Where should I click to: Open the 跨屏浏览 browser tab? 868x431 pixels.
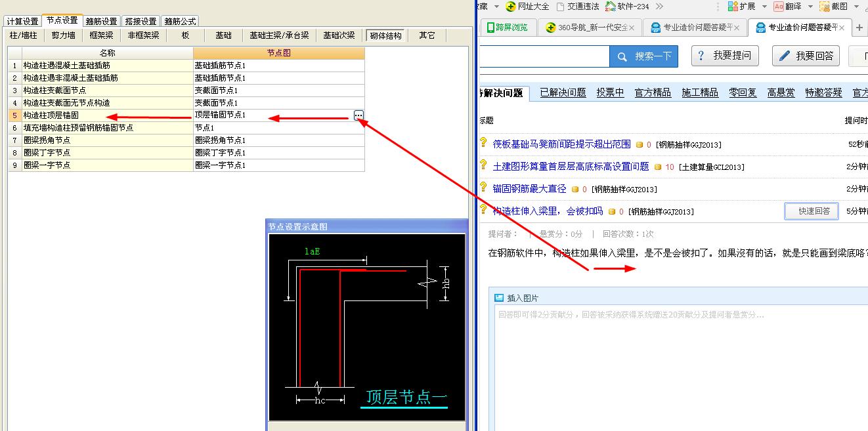pyautogui.click(x=508, y=28)
